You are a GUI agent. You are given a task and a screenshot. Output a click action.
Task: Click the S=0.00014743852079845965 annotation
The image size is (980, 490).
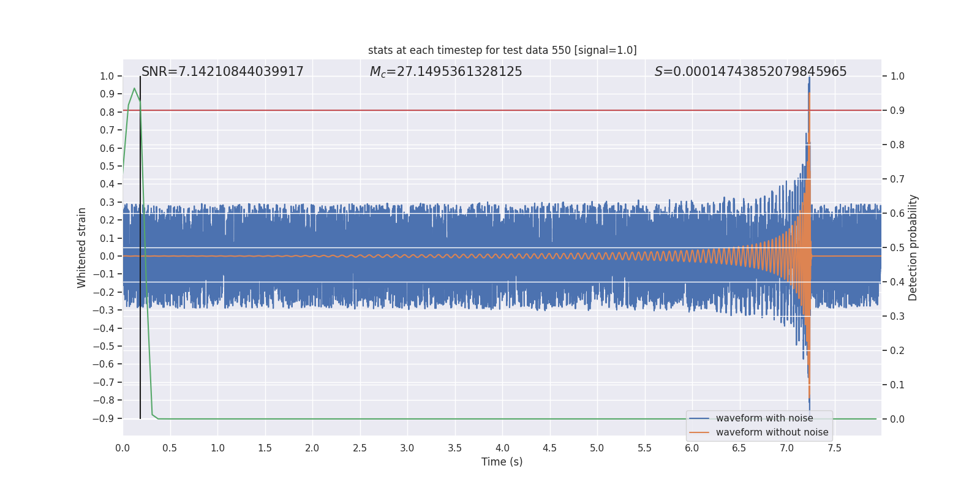click(750, 72)
